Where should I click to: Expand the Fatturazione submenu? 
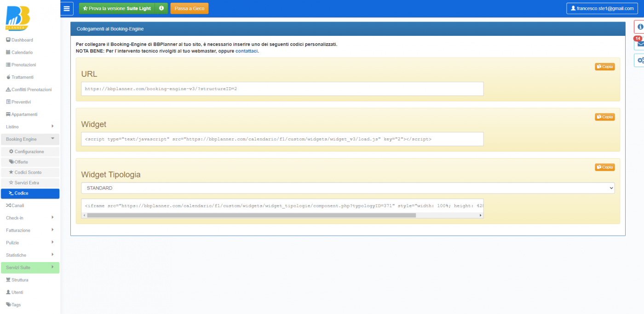tap(30, 230)
